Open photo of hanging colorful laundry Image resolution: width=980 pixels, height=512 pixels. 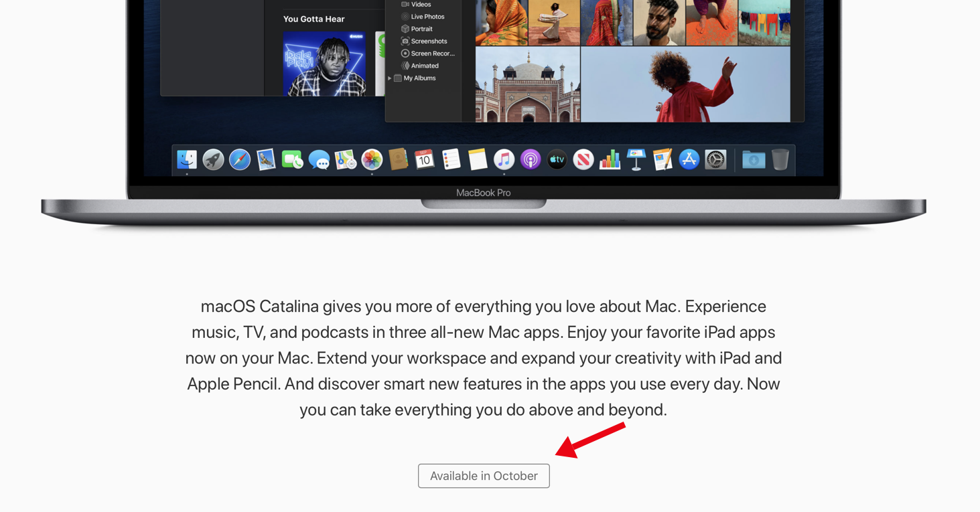coord(764,23)
